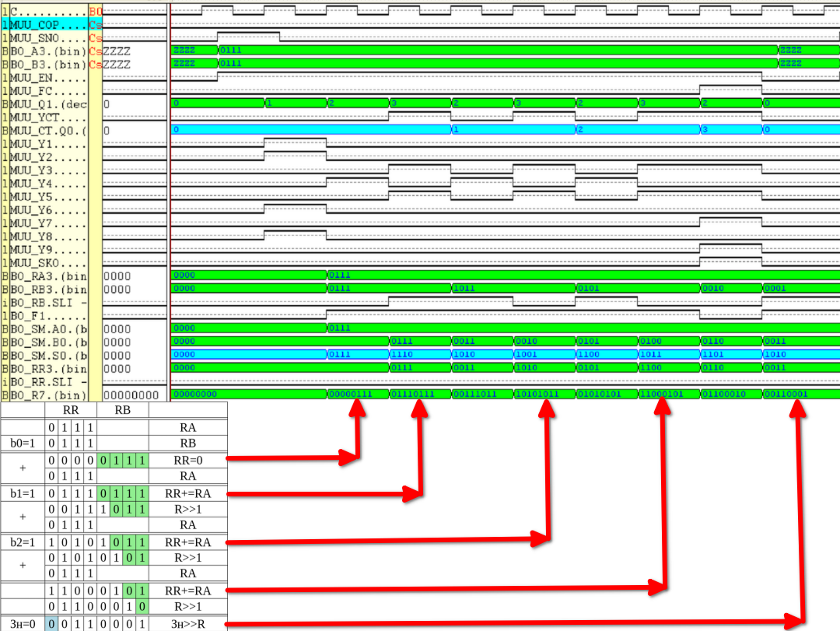Click the red B0 marker beside signal C
The image size is (840, 631).
[96, 12]
